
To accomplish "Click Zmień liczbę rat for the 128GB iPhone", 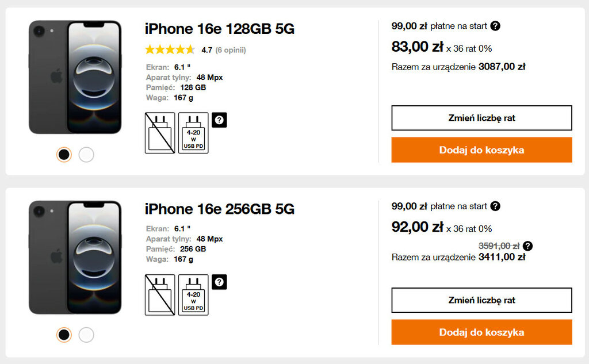I will pyautogui.click(x=481, y=118).
